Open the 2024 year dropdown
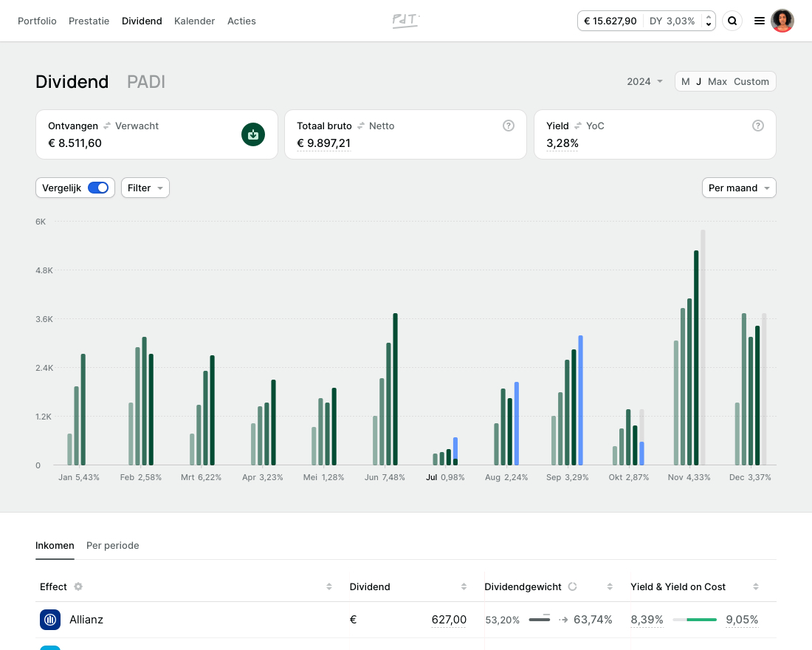 pyautogui.click(x=644, y=81)
